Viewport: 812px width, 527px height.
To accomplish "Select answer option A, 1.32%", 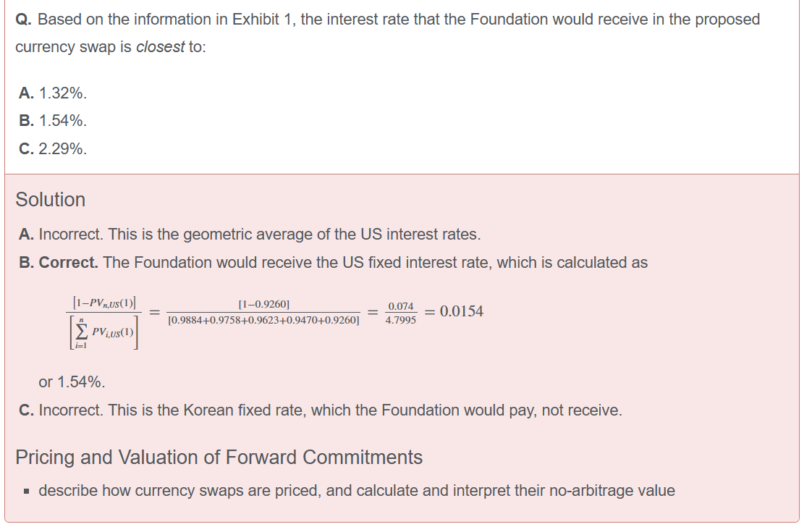I will point(53,93).
